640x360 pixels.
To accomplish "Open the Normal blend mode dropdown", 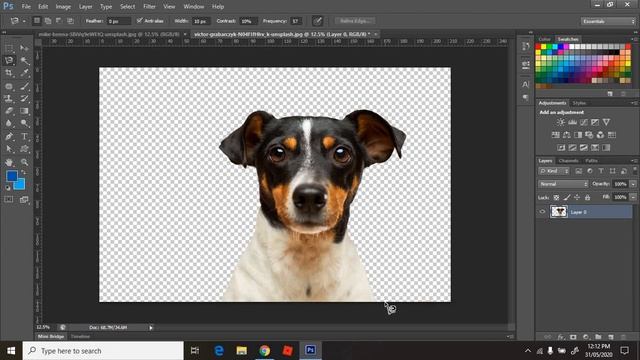I will pyautogui.click(x=563, y=184).
